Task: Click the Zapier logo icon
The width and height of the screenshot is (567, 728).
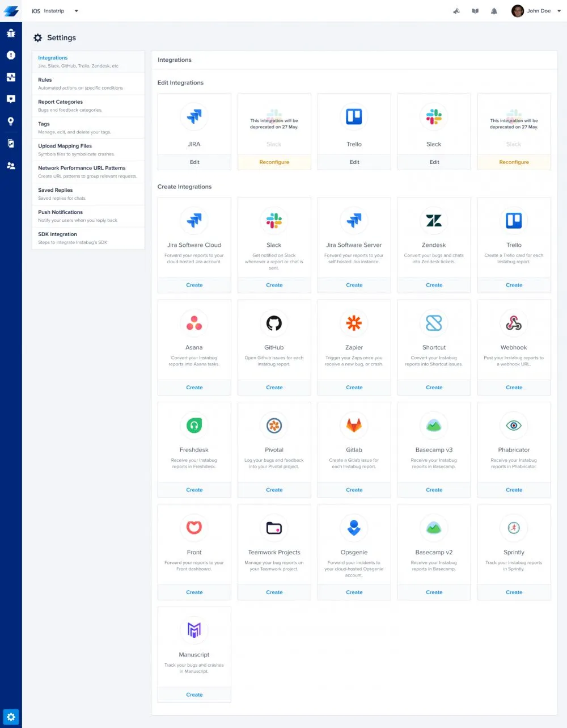Action: pos(354,323)
